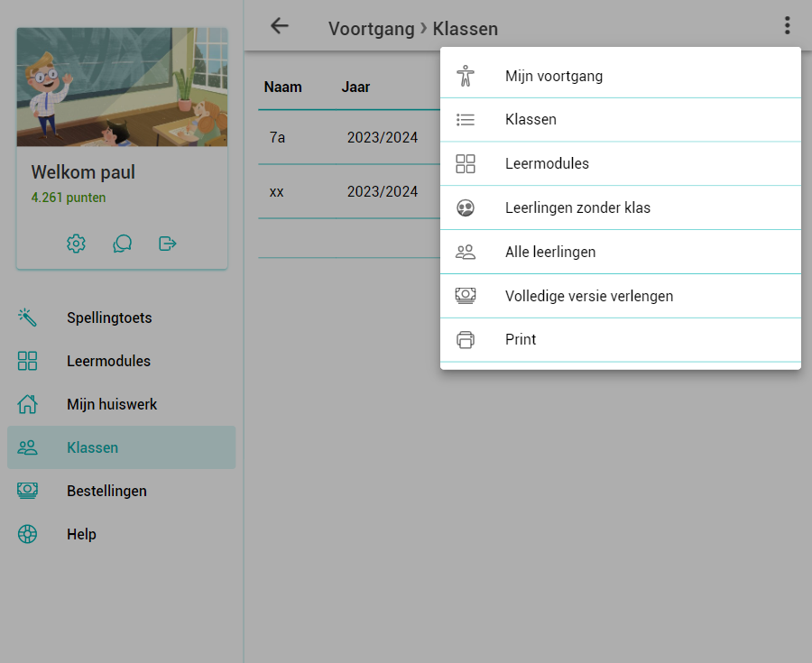Click the lifebuoy icon beside Help

(27, 534)
